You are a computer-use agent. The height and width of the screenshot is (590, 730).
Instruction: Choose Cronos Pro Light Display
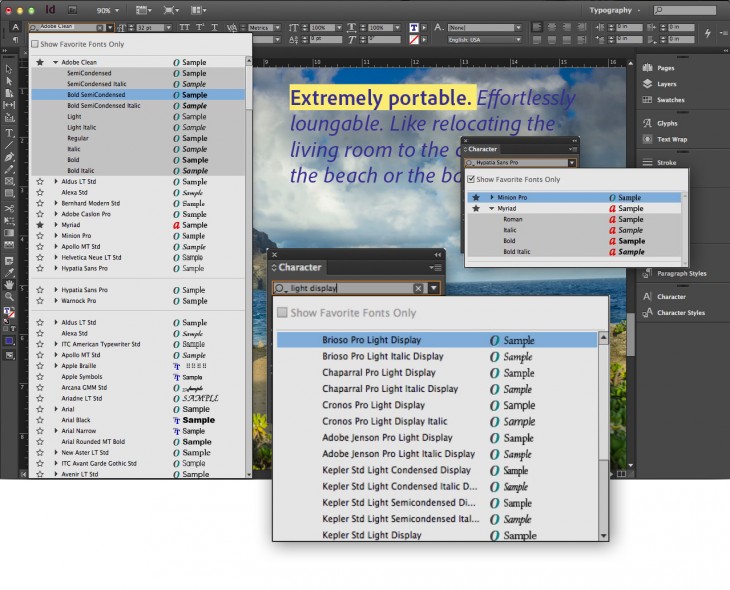[x=437, y=405]
